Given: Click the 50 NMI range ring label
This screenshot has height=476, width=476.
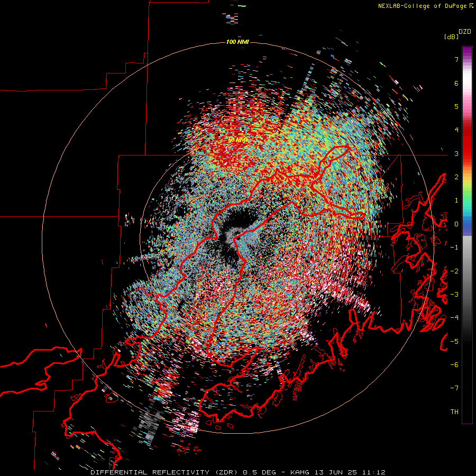Looking at the screenshot, I should 237,140.
